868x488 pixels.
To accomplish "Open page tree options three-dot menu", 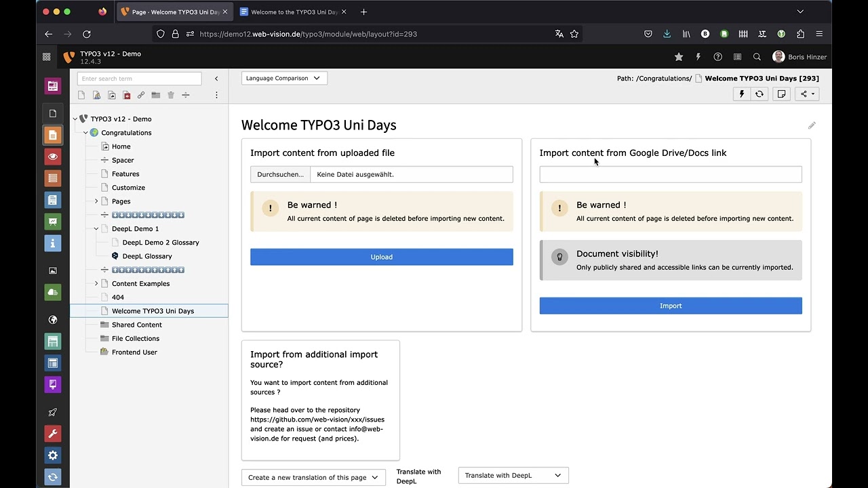I will 216,96.
